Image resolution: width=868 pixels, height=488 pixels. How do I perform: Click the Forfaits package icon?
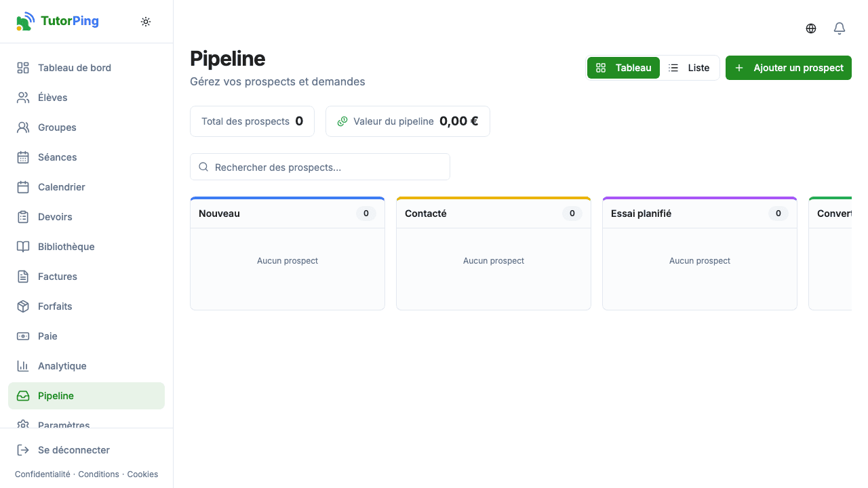tap(23, 306)
